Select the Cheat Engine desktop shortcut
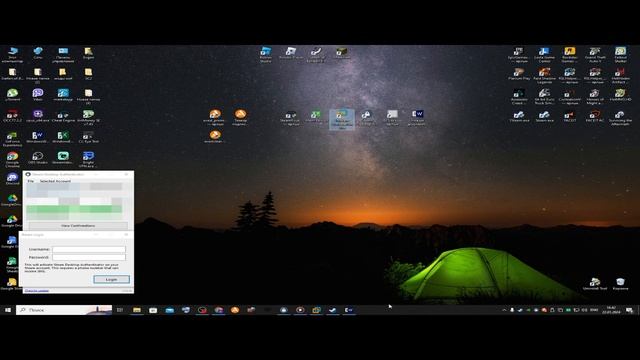 pyautogui.click(x=63, y=116)
